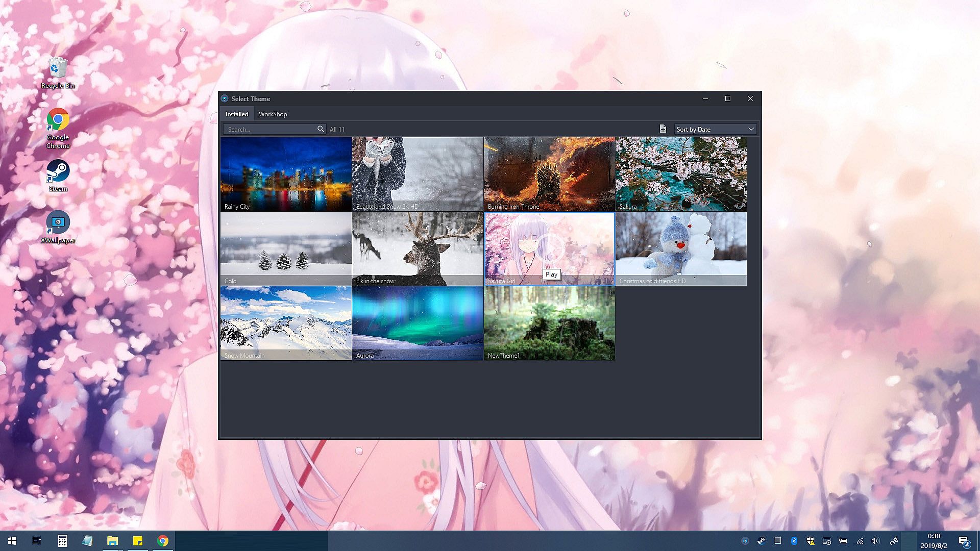This screenshot has width=980, height=551.
Task: Click XWallpaper tray icon in taskbar
Action: (x=745, y=541)
